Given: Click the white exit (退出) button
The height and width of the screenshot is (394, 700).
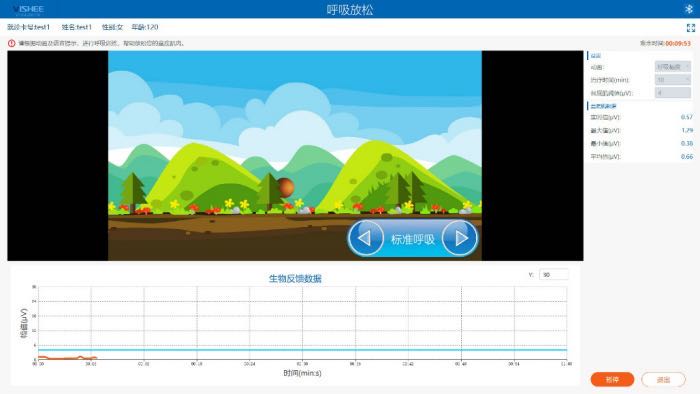Looking at the screenshot, I should (663, 380).
